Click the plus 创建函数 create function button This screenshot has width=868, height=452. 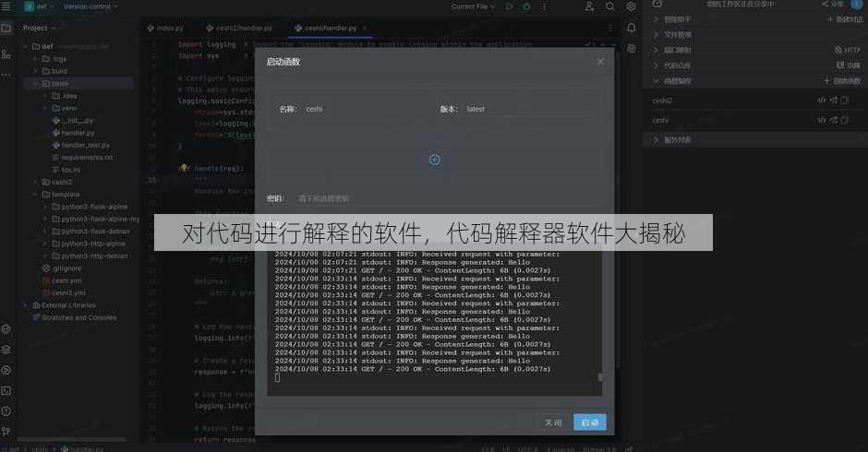pos(842,81)
